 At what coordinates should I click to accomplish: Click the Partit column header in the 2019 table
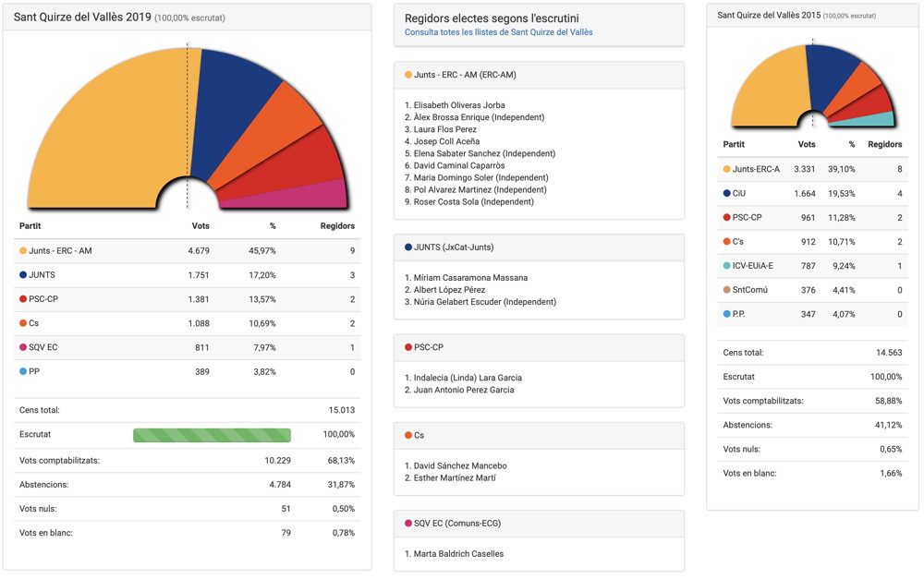click(30, 226)
